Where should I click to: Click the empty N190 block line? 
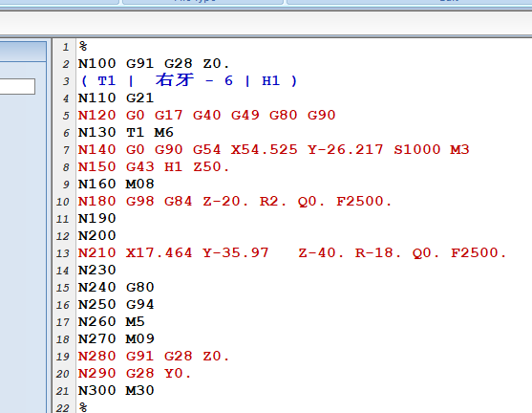click(x=97, y=219)
